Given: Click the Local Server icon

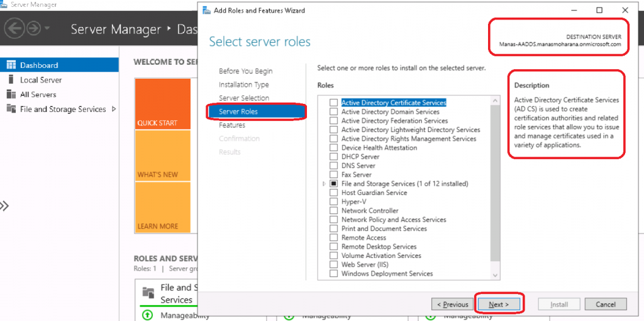Looking at the screenshot, I should (x=11, y=80).
